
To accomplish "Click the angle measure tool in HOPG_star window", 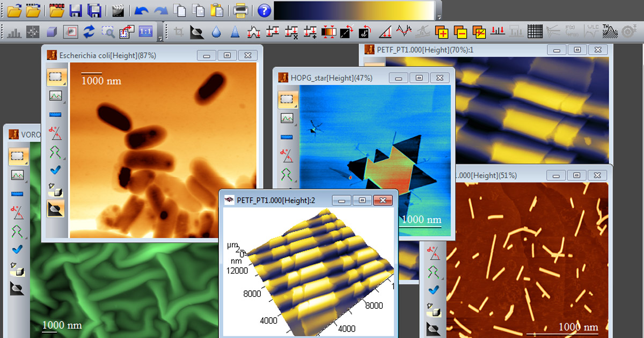I will click(287, 155).
